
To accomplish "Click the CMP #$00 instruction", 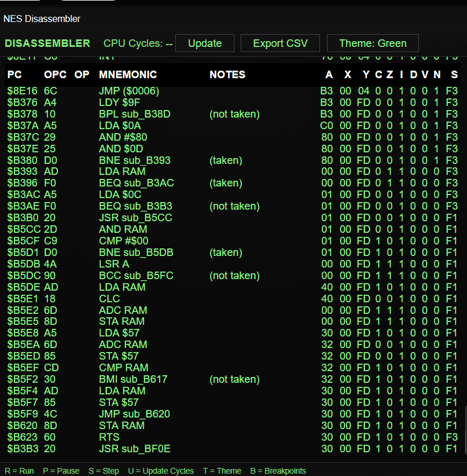I will click(123, 241).
